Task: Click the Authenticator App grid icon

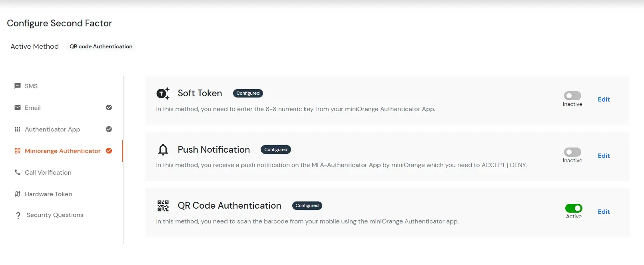Action: (x=18, y=129)
